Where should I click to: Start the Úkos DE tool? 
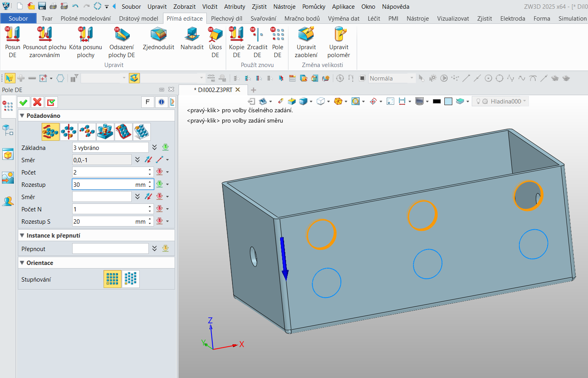tap(215, 42)
